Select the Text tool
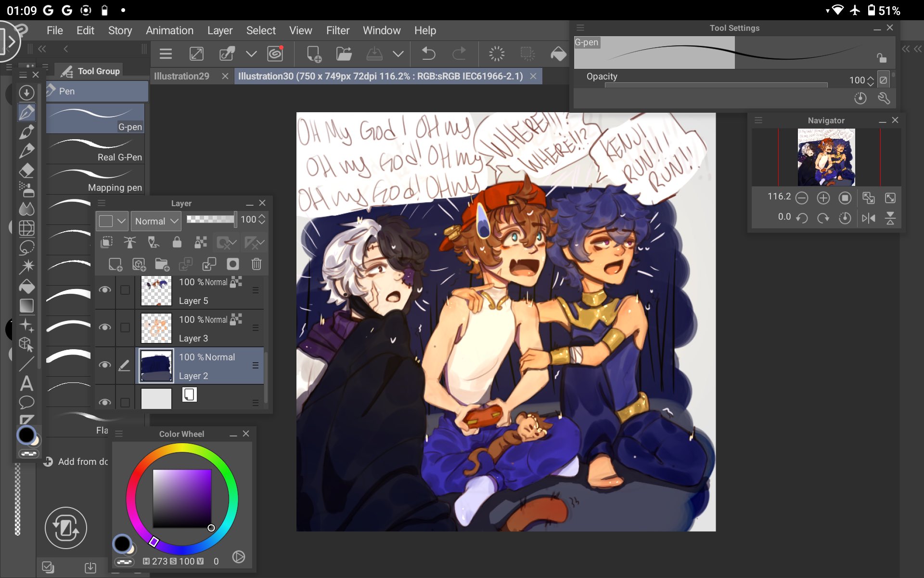The width and height of the screenshot is (924, 578). click(x=26, y=383)
